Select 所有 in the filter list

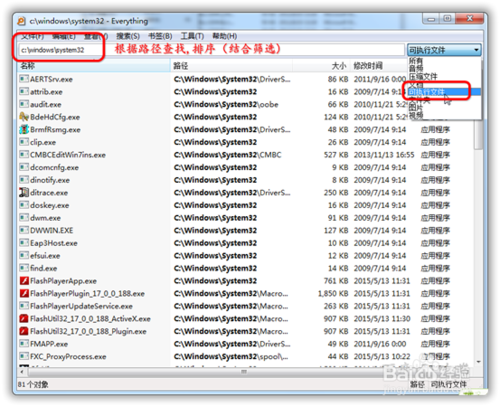[x=416, y=61]
